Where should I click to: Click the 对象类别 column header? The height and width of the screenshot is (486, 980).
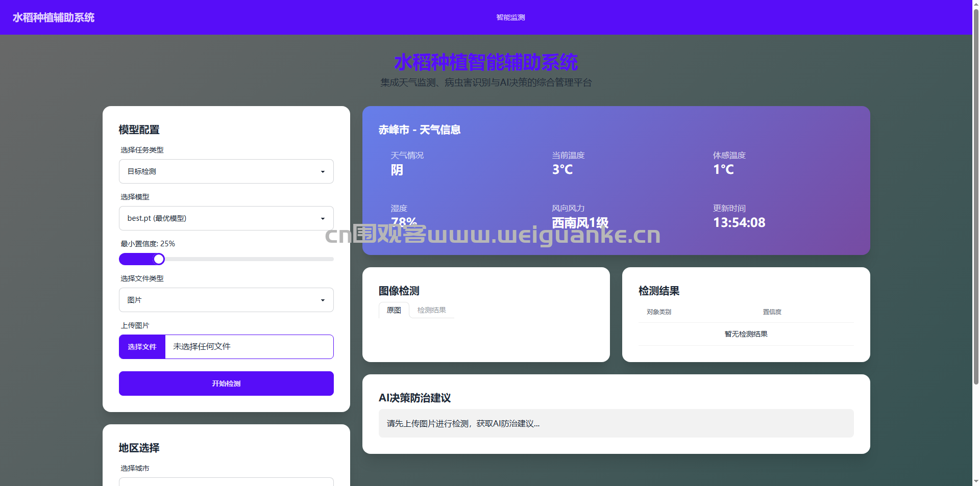[x=659, y=312]
